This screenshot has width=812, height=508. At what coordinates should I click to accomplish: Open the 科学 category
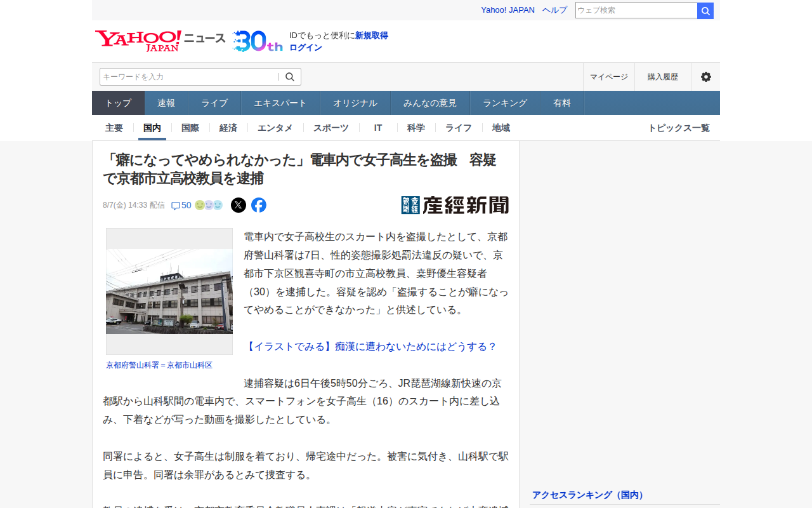click(416, 128)
